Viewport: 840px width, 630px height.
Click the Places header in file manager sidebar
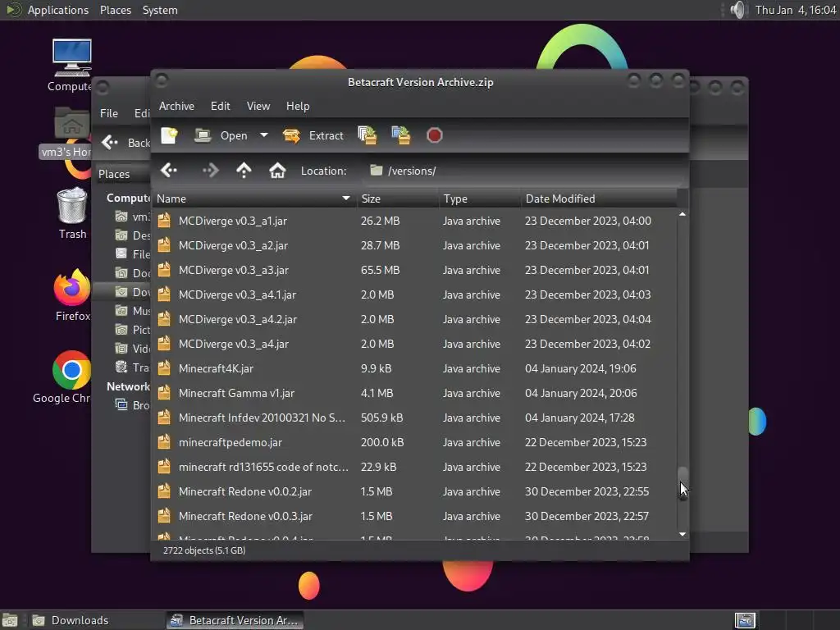pyautogui.click(x=113, y=174)
